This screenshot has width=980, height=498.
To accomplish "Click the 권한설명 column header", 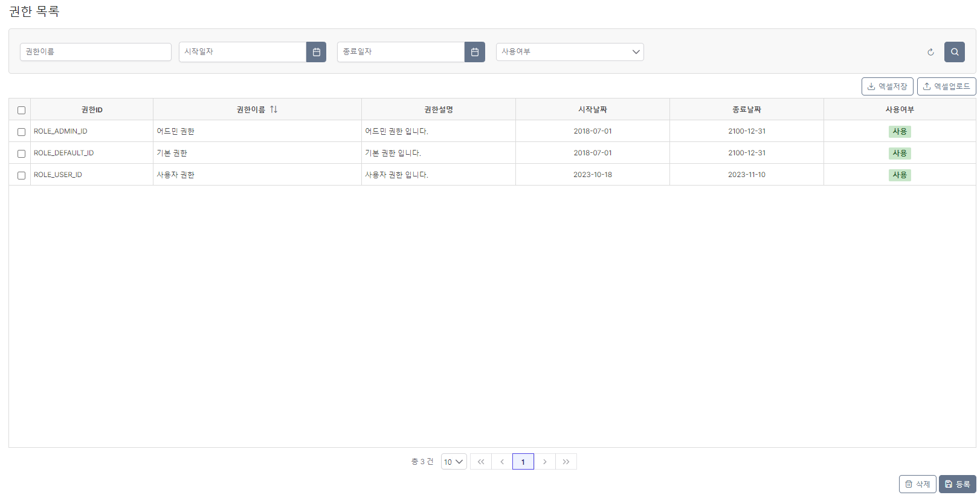I will [x=439, y=109].
